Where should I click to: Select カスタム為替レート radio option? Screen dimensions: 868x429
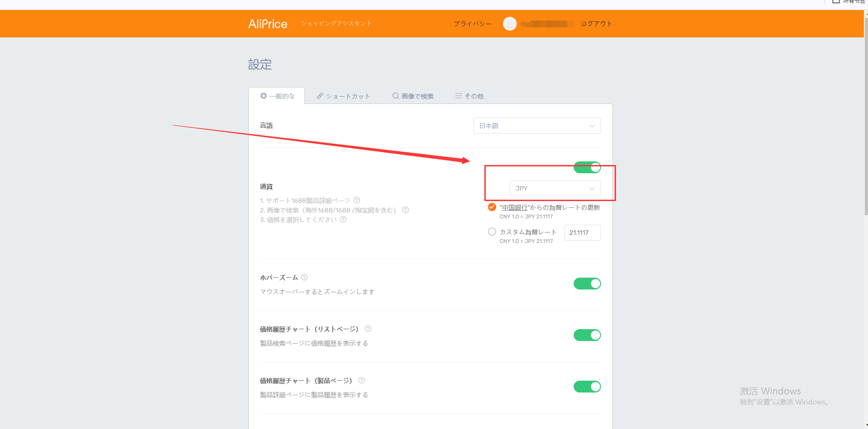(492, 232)
